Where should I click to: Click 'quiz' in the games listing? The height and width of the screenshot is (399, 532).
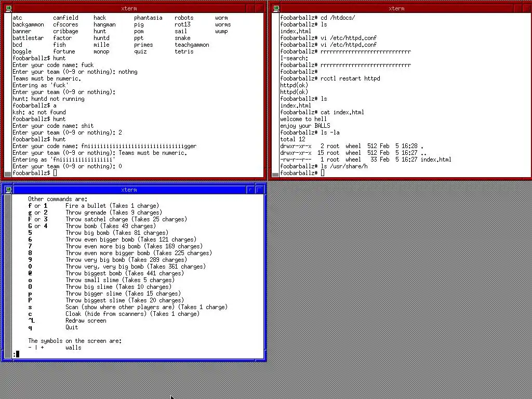pos(140,51)
